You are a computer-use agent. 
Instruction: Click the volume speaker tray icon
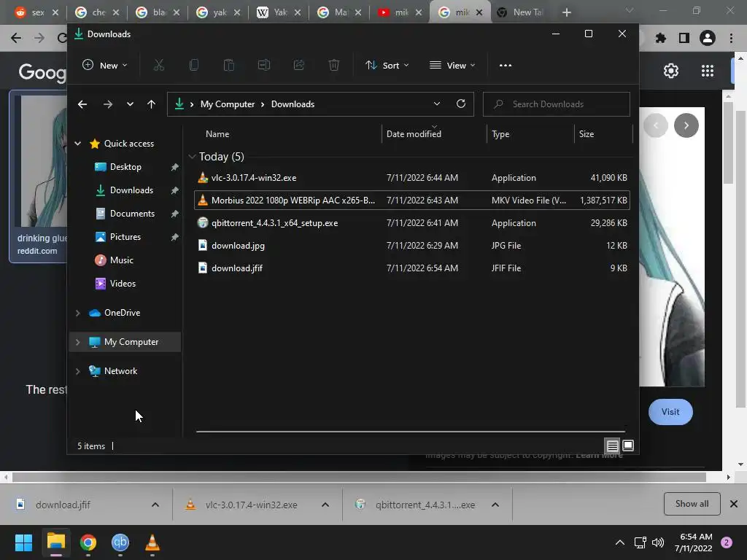tap(658, 542)
